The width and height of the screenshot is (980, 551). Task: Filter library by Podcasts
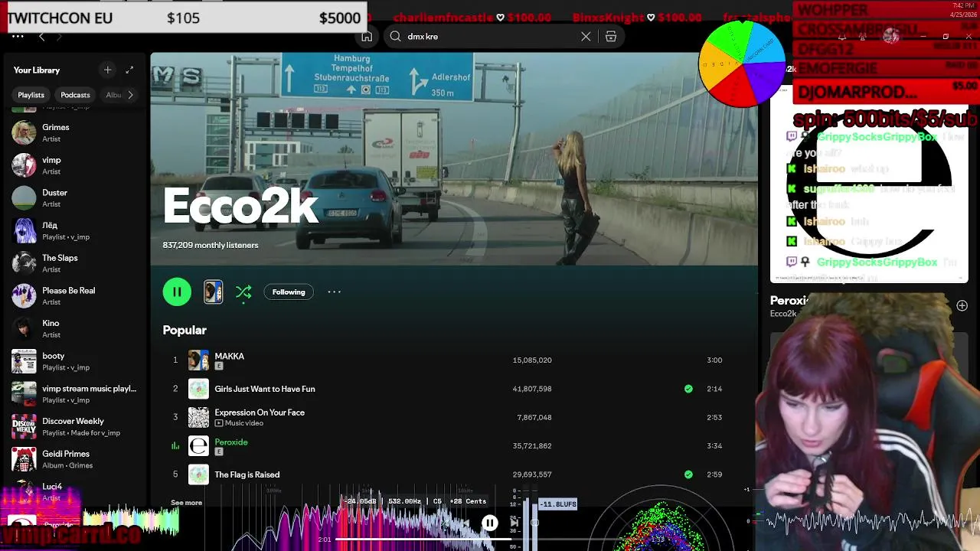pyautogui.click(x=75, y=95)
